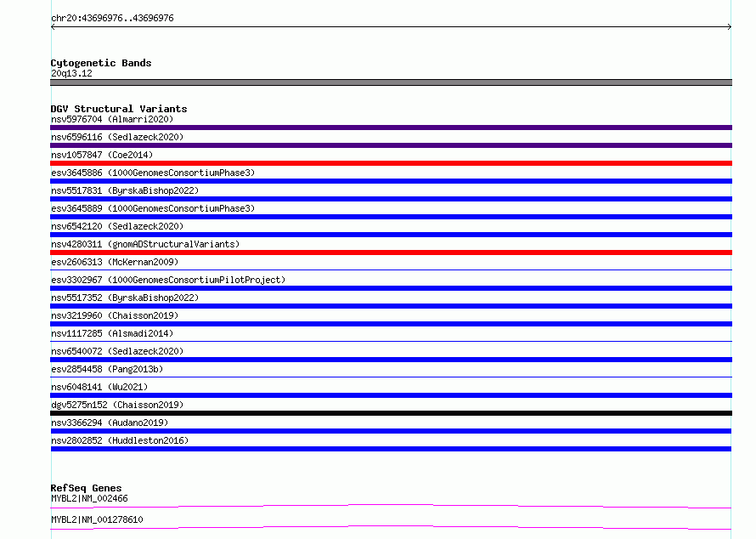Open gene MYBL2|NM_001278610

[97, 519]
